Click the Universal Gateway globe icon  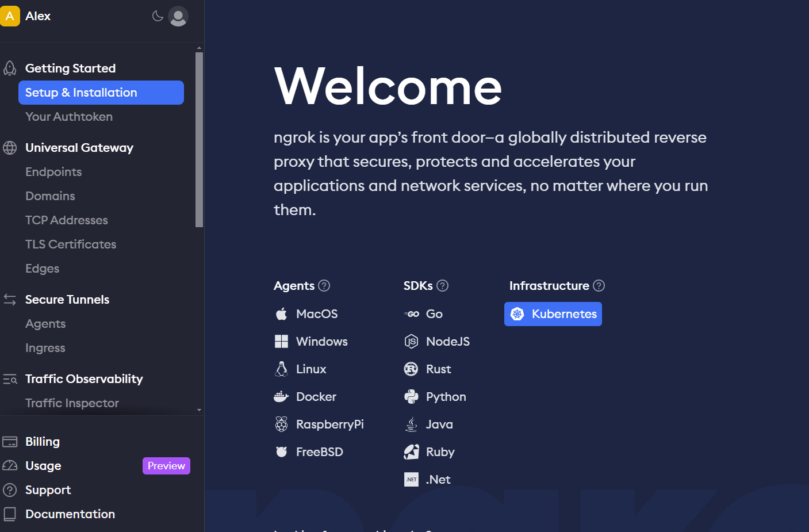(x=10, y=148)
